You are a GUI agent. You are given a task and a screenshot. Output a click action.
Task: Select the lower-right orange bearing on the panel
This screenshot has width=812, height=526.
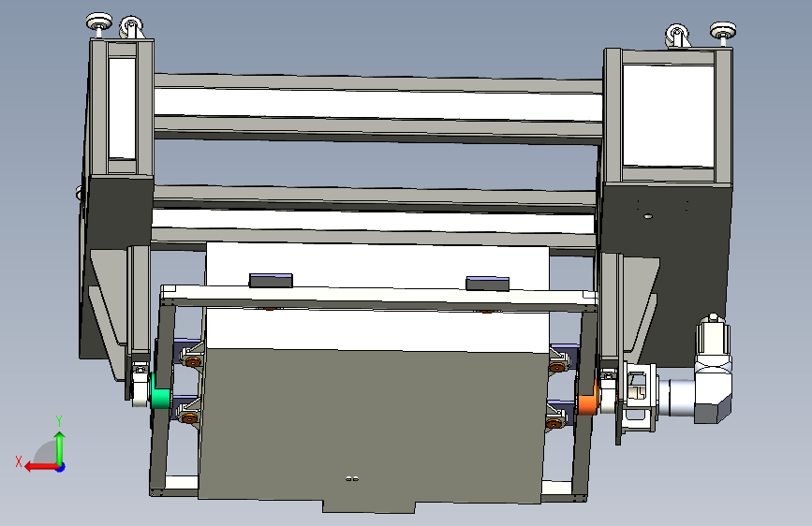pyautogui.click(x=554, y=423)
